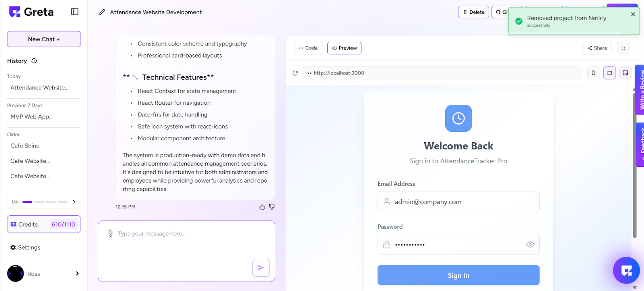The image size is (644, 291).
Task: Open the Cafe Shine chat
Action: pyautogui.click(x=25, y=145)
